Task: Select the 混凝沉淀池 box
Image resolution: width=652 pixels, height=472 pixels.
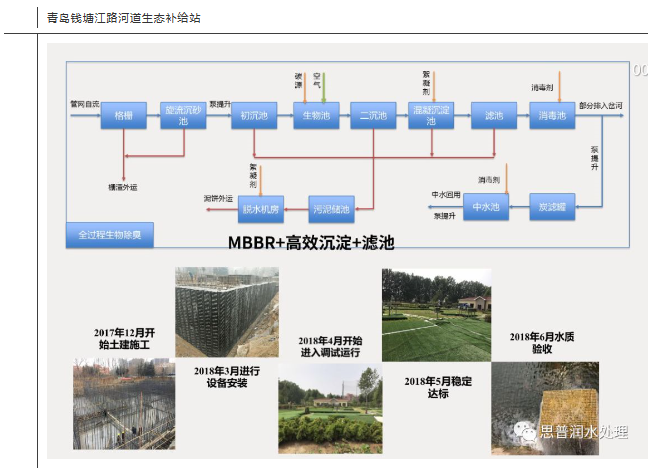Action: [431, 116]
